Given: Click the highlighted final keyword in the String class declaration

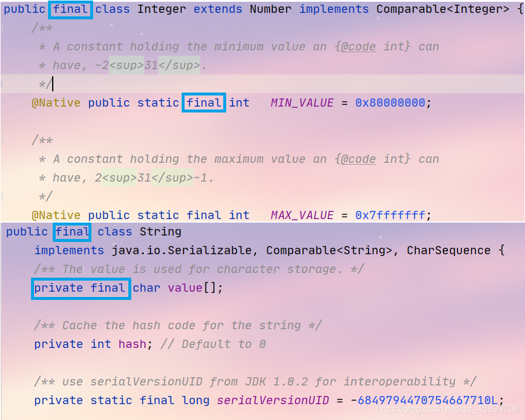Looking at the screenshot, I should click(x=72, y=232).
